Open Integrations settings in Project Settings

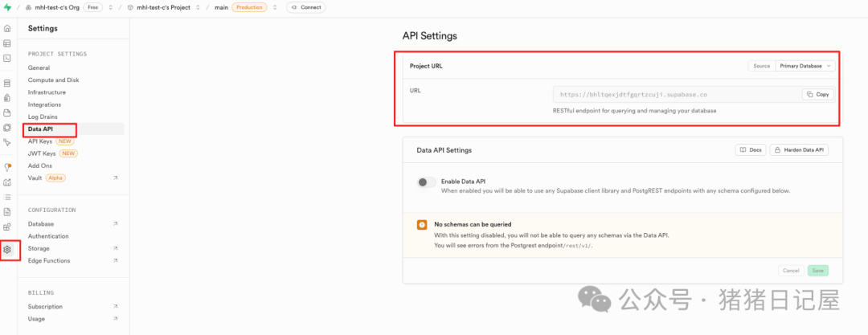(44, 104)
